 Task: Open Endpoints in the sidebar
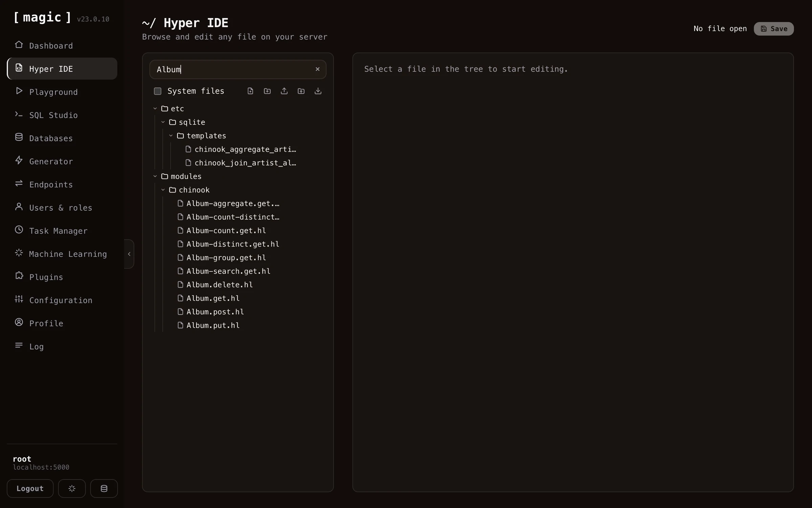[62, 185]
